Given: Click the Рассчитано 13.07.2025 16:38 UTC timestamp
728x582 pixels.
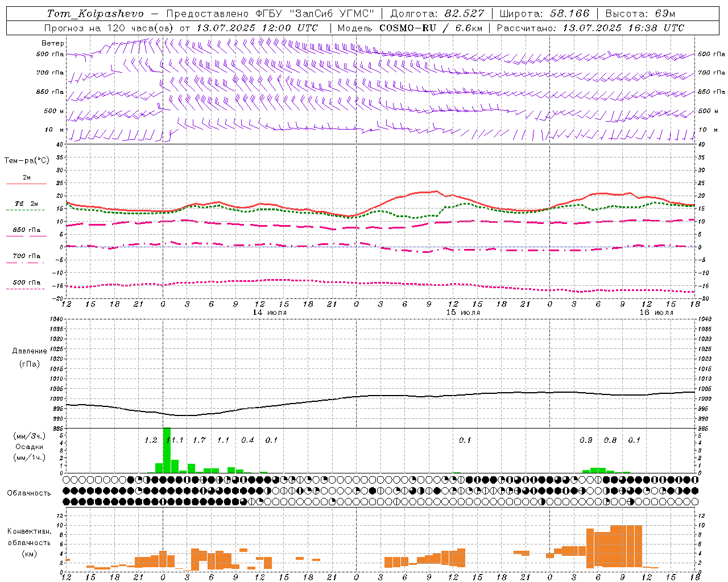Looking at the screenshot, I should point(590,28).
